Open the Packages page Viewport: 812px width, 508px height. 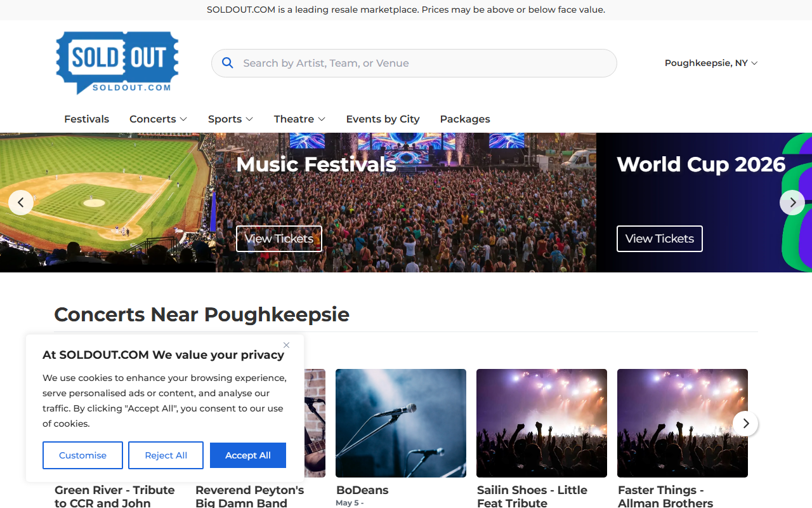coord(465,119)
